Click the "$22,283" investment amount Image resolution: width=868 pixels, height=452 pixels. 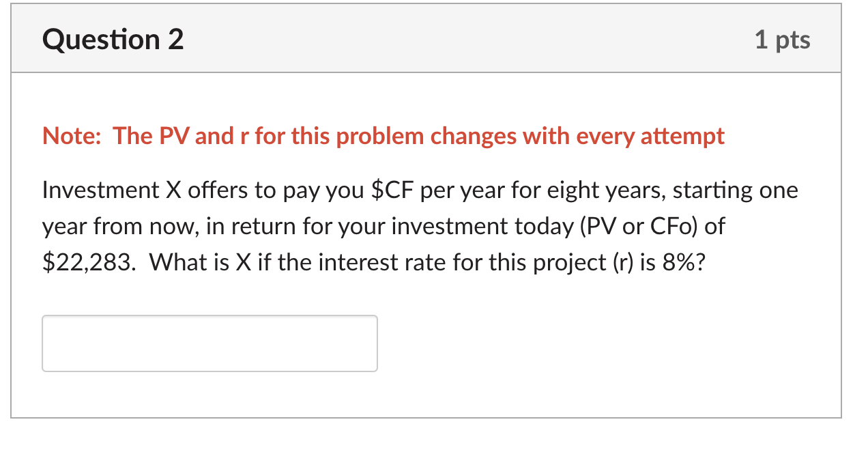(x=87, y=263)
